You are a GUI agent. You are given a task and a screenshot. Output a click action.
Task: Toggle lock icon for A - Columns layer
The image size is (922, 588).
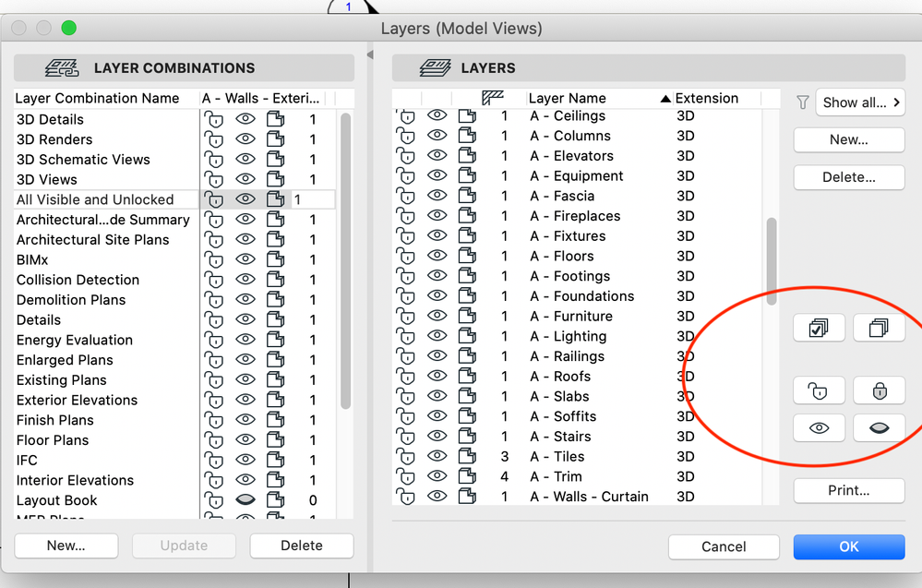tap(406, 136)
